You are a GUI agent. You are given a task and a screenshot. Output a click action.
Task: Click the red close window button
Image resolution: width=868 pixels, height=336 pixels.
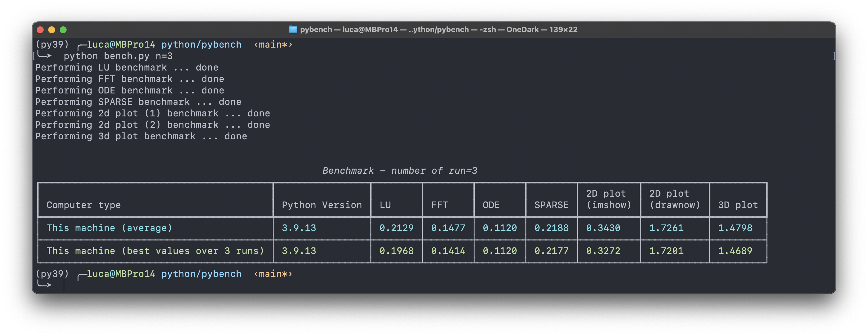click(x=40, y=30)
